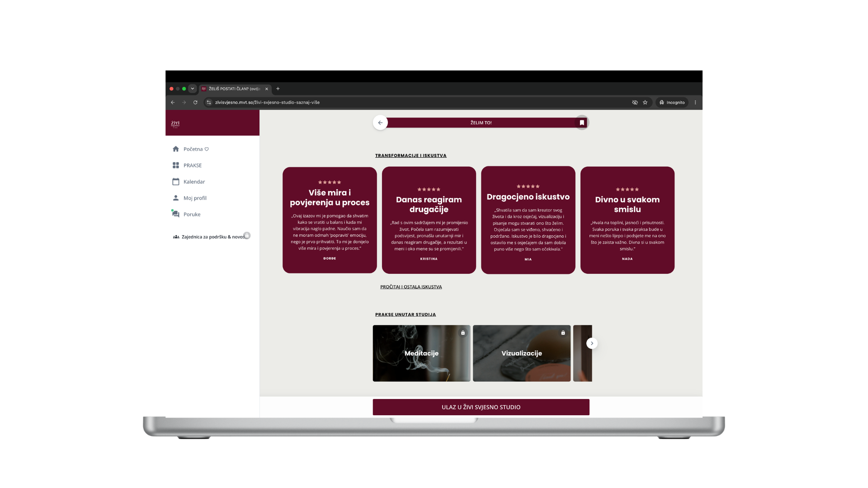Click the PRAKSE UNUTAR STUDIJA heading
This screenshot has width=868, height=488.
406,314
